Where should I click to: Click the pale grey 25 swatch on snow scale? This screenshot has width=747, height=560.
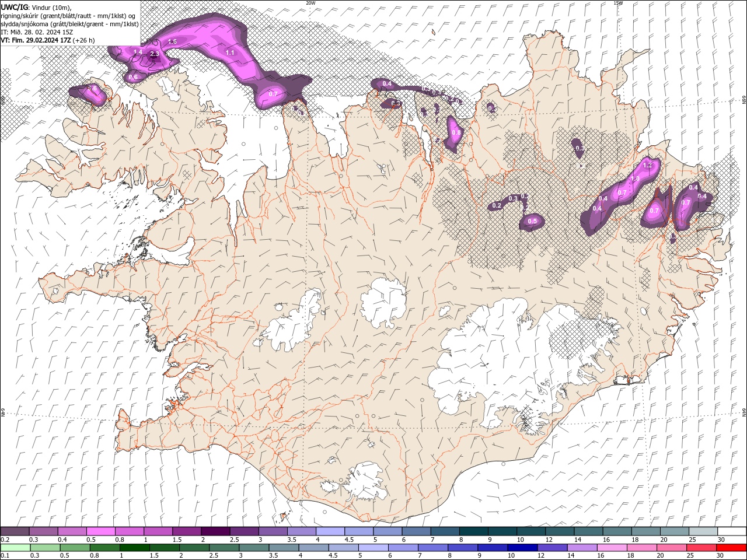pyautogui.click(x=703, y=531)
